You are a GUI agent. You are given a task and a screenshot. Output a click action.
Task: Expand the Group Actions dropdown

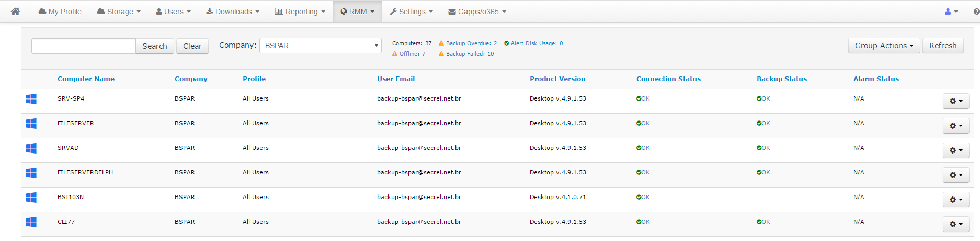pyautogui.click(x=884, y=46)
